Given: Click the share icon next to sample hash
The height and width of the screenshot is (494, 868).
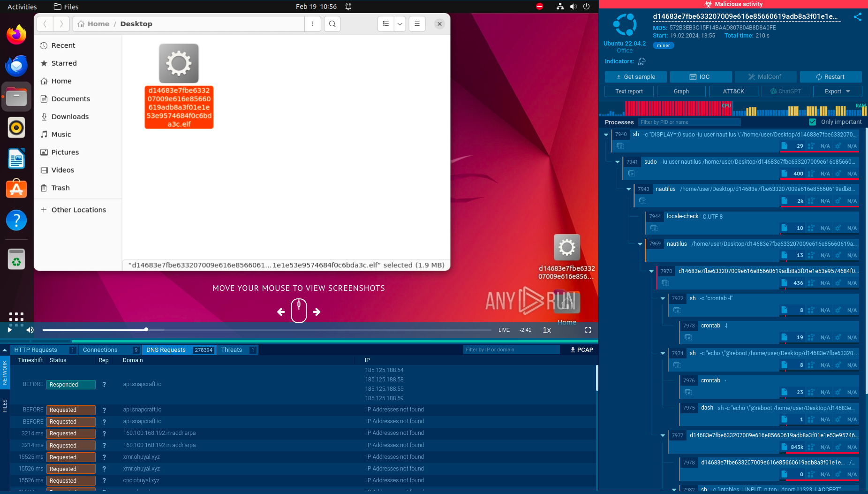Looking at the screenshot, I should tap(857, 17).
